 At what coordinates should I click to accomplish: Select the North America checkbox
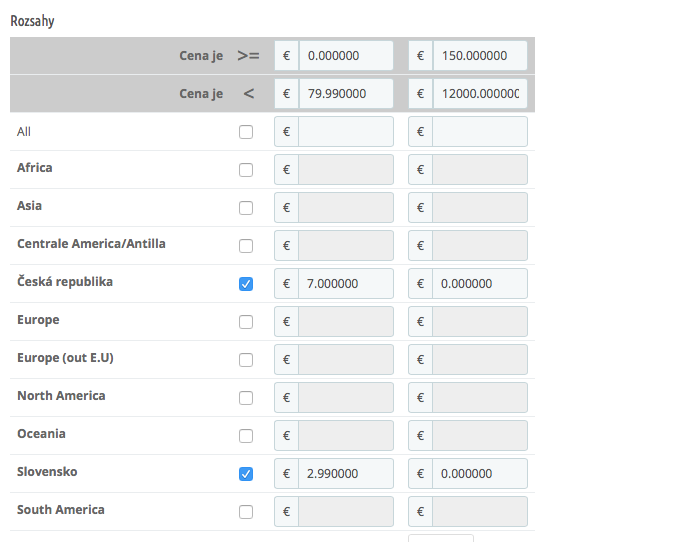pyautogui.click(x=246, y=398)
